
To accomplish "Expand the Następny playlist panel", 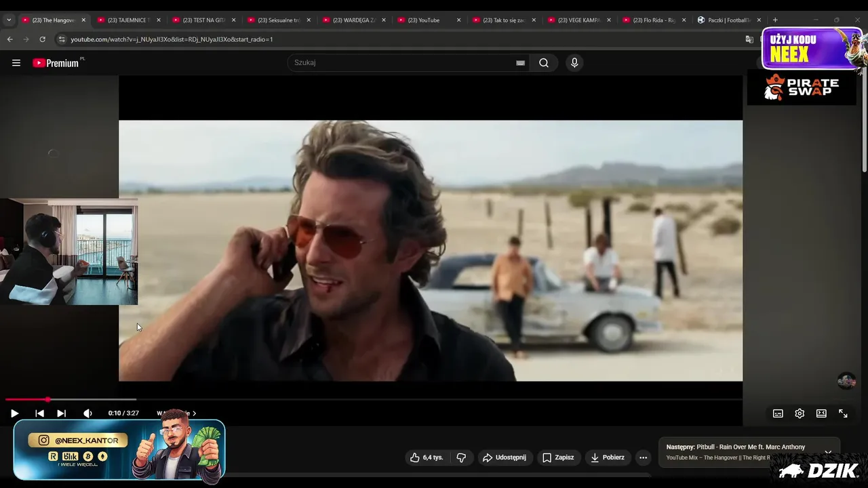I will pyautogui.click(x=828, y=452).
